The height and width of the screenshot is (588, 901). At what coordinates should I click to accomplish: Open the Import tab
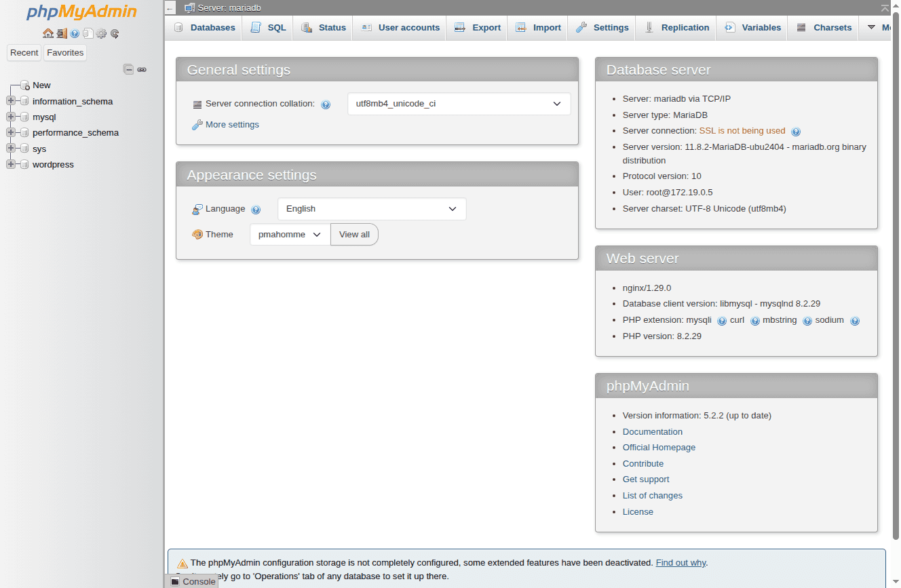tap(537, 28)
